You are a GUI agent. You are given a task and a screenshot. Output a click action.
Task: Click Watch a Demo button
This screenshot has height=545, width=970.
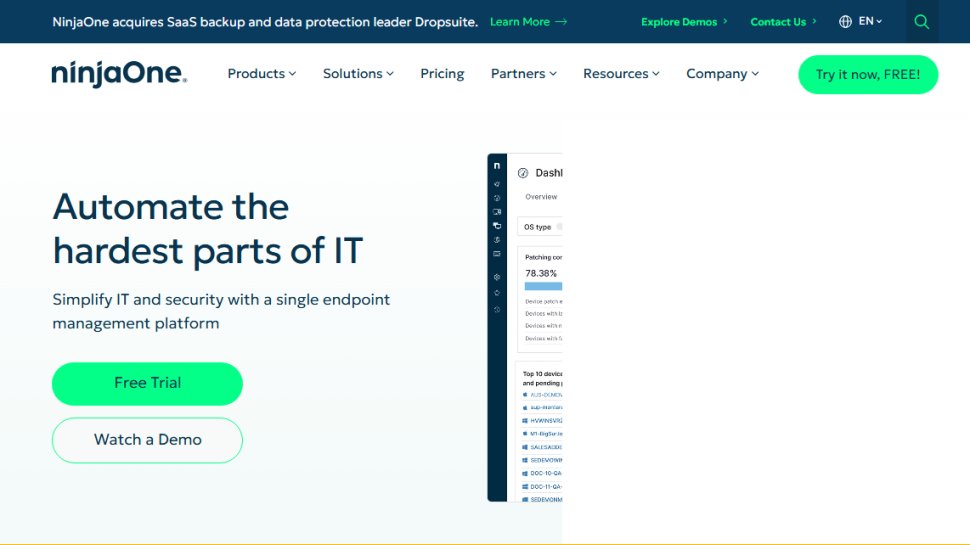(x=147, y=440)
